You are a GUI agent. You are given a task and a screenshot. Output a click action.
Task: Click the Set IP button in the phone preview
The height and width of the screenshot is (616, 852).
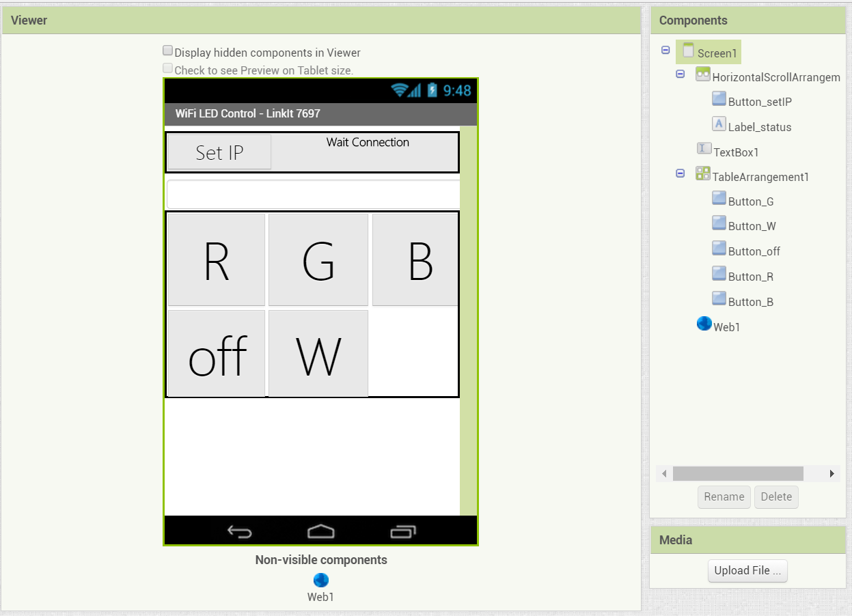pos(219,152)
